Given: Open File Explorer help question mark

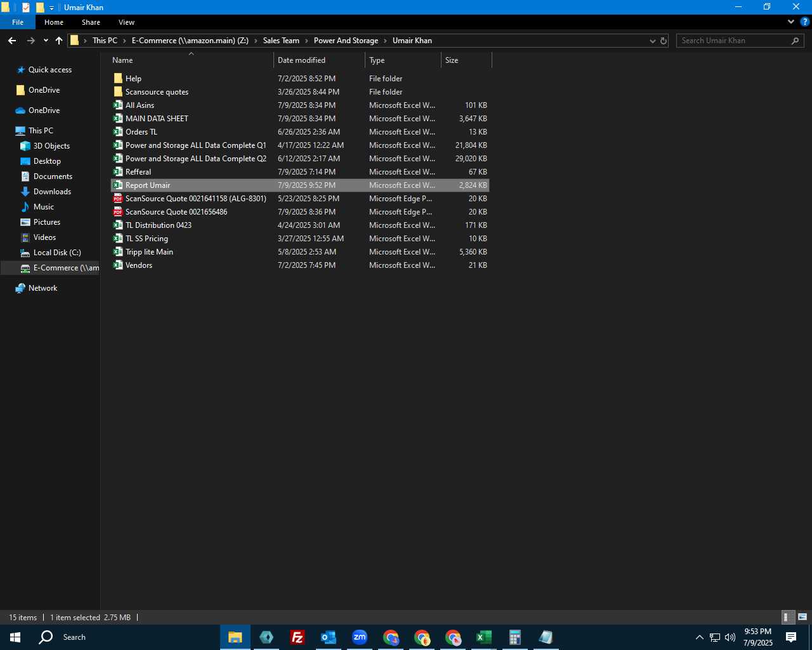Looking at the screenshot, I should (804, 22).
